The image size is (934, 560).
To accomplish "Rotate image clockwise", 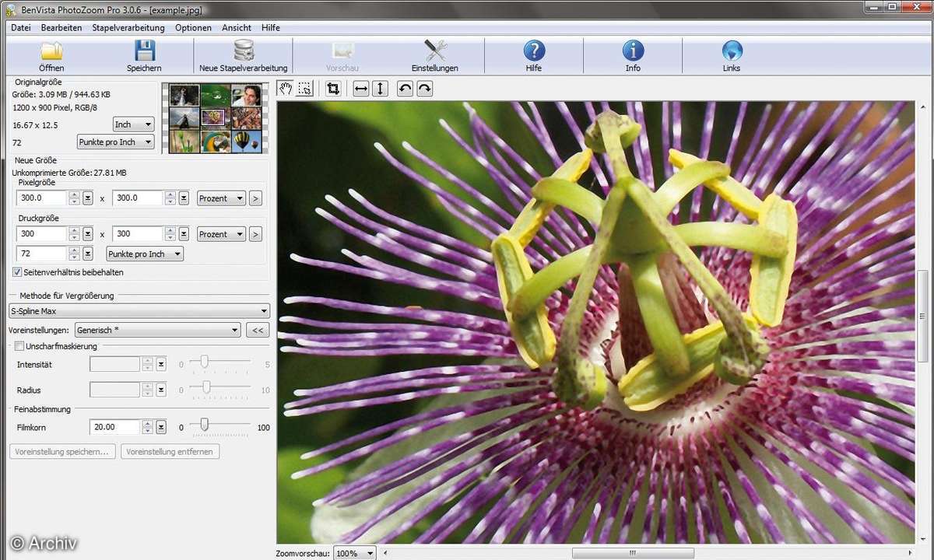I will point(424,89).
